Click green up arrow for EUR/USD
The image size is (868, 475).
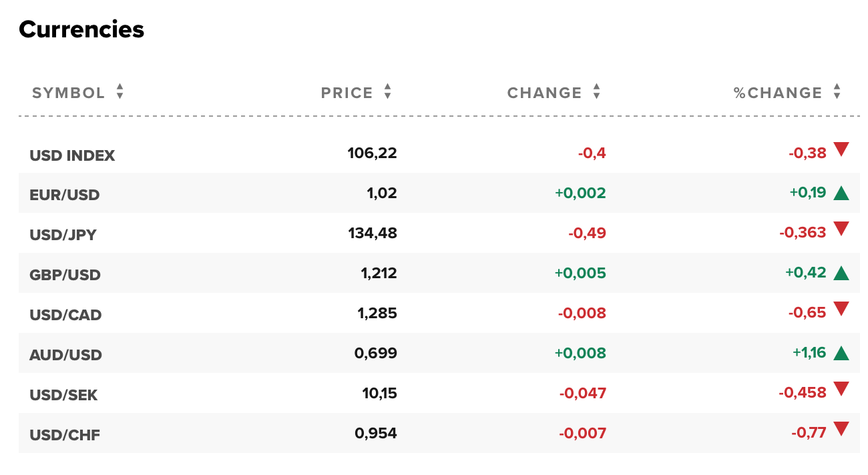click(841, 193)
